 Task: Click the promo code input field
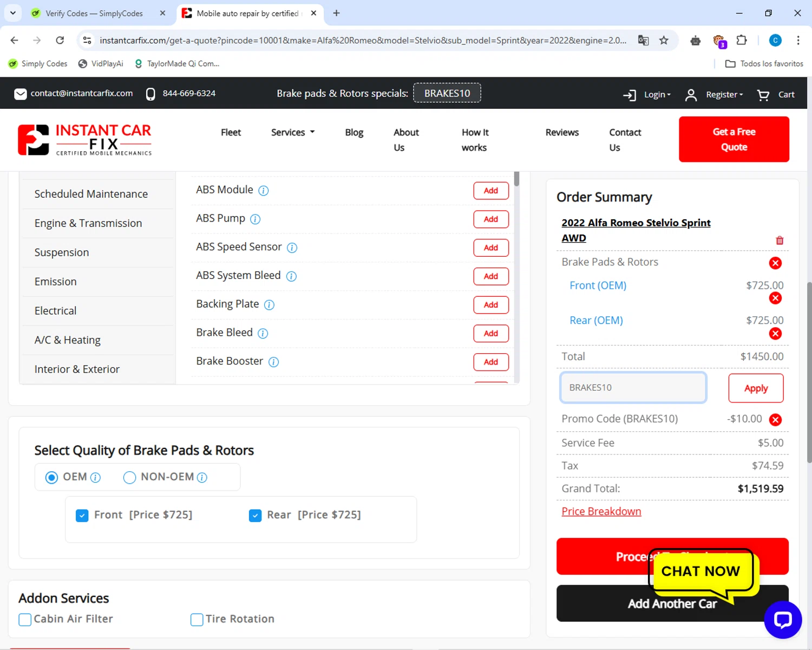[633, 388]
